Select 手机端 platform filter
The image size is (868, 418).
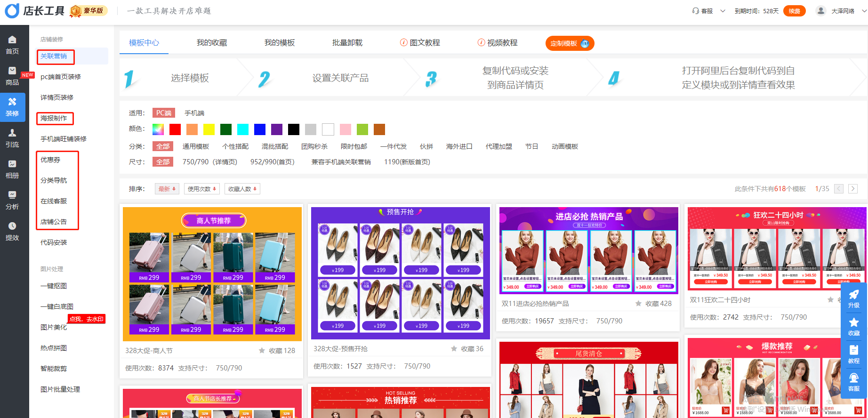[x=194, y=113]
